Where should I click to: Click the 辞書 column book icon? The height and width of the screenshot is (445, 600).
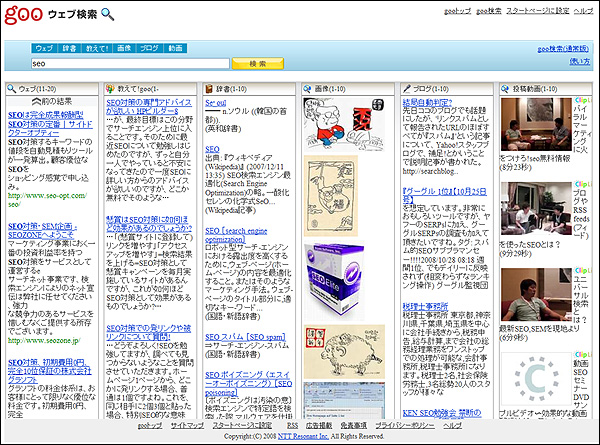click(x=208, y=89)
